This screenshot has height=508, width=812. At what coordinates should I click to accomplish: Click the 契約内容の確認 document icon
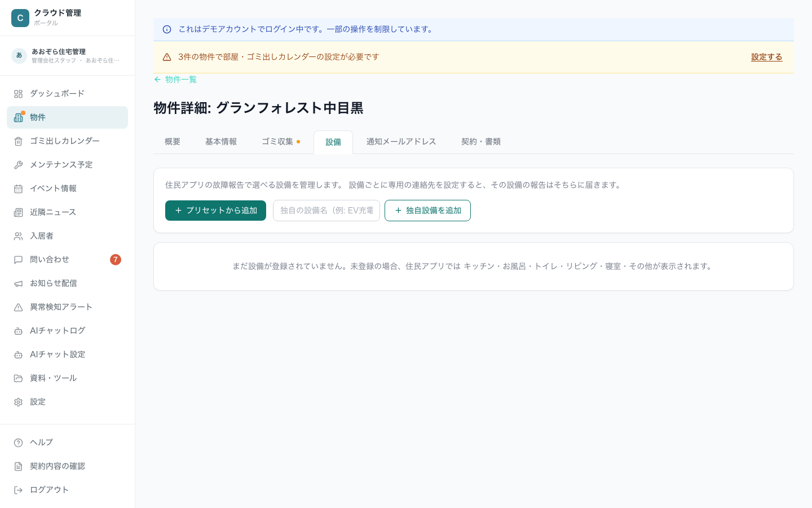click(x=18, y=466)
